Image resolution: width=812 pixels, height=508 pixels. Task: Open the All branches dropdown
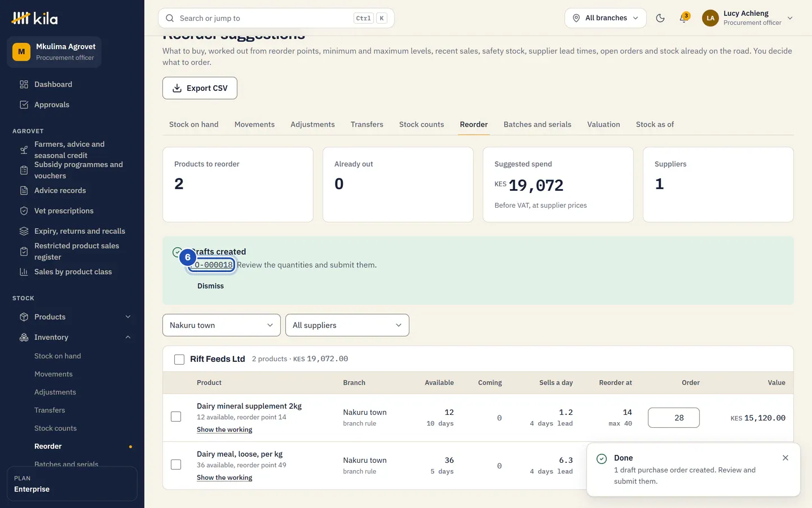pos(606,18)
